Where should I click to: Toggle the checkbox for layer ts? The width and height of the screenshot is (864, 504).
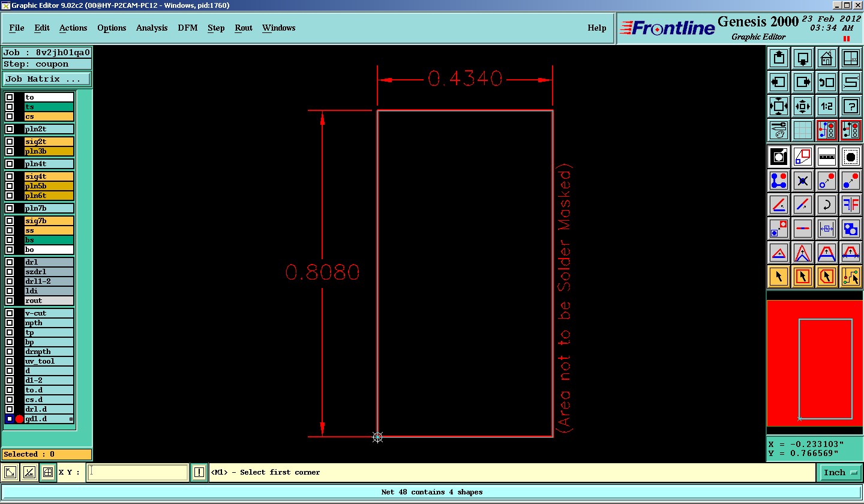tap(10, 107)
